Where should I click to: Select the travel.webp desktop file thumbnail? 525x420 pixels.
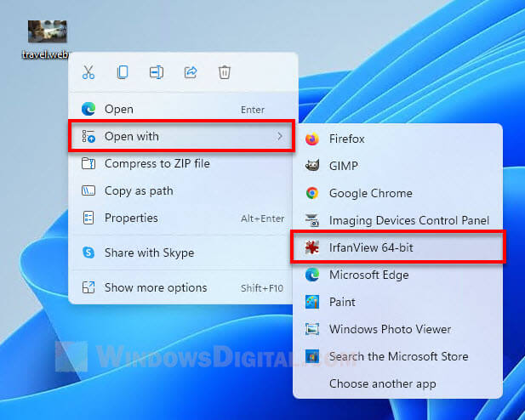pos(47,31)
